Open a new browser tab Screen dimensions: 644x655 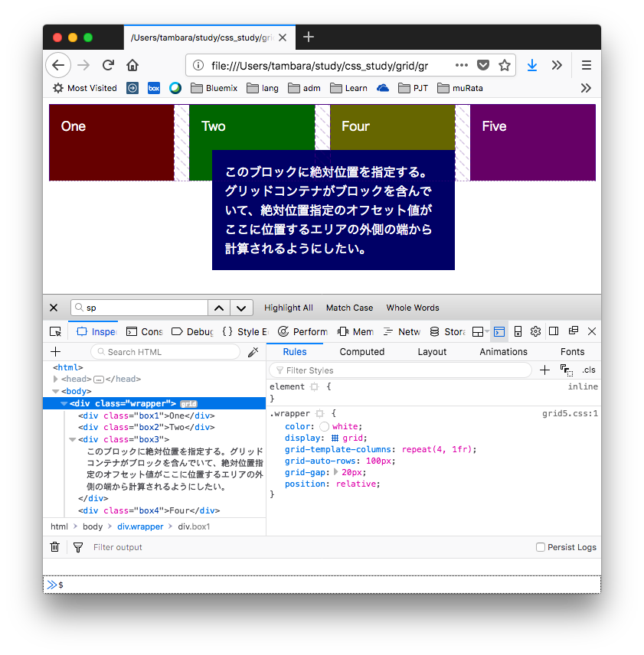309,37
